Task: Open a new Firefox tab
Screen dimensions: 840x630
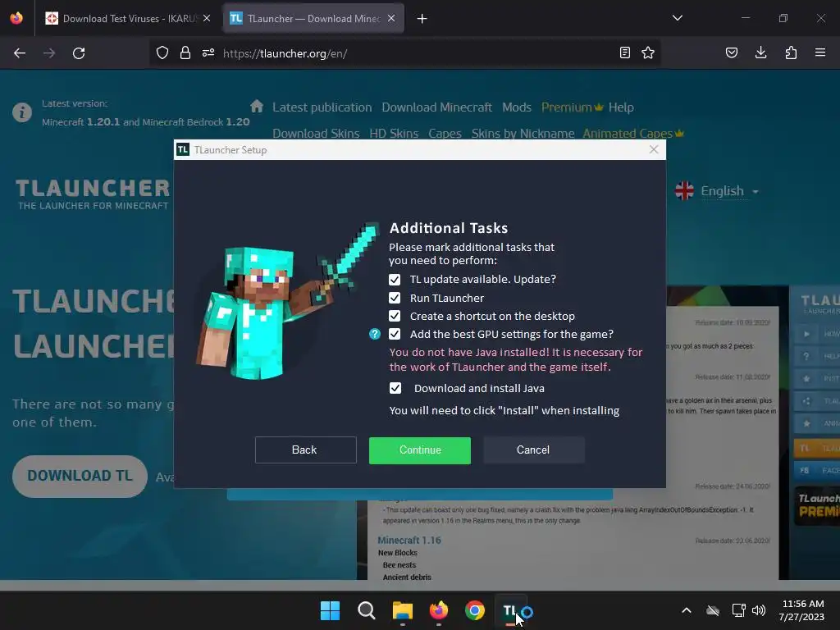Action: click(x=422, y=19)
